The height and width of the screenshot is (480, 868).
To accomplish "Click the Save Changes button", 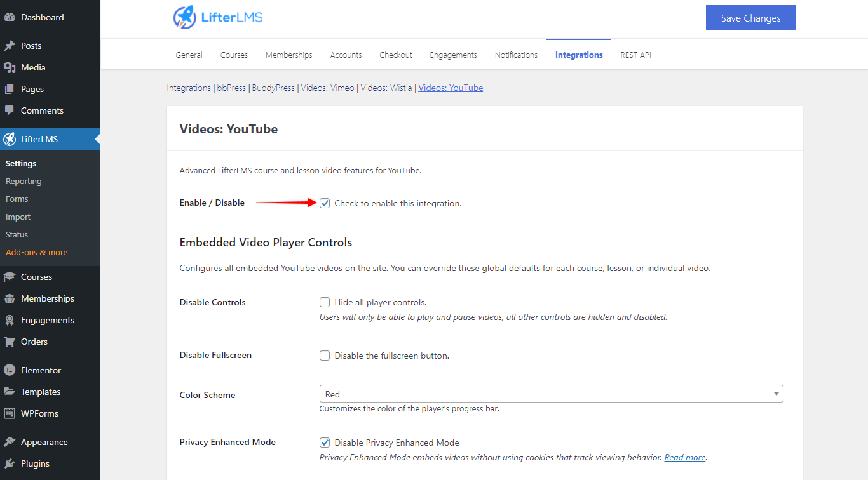I will pos(750,18).
